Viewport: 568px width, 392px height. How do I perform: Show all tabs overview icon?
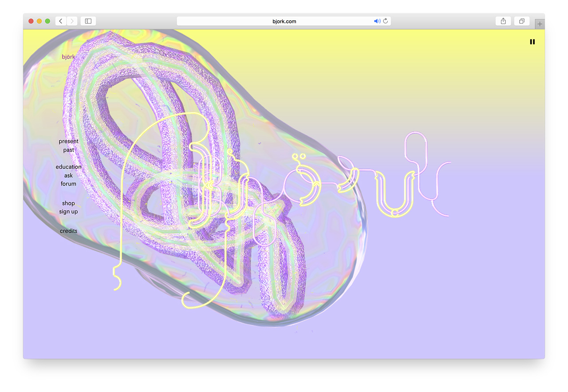[522, 21]
